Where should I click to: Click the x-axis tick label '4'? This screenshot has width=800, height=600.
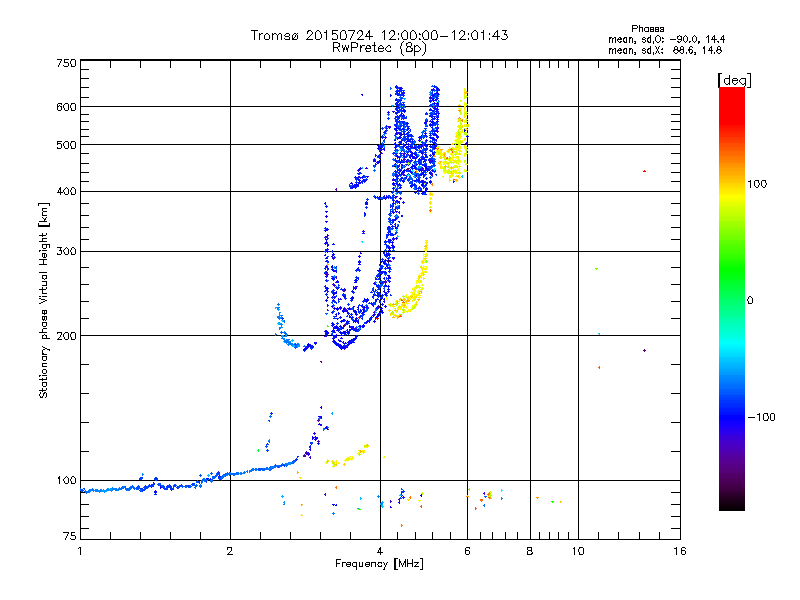pos(380,551)
